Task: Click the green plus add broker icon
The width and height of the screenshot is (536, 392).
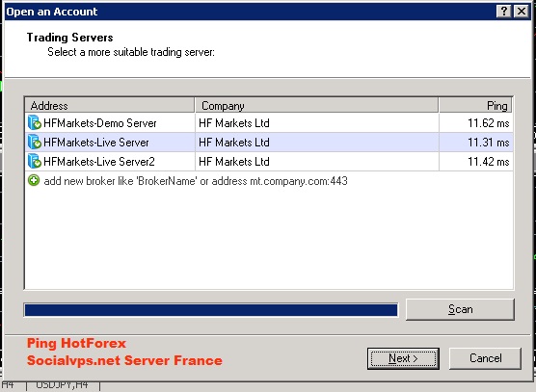Action: pyautogui.click(x=34, y=180)
